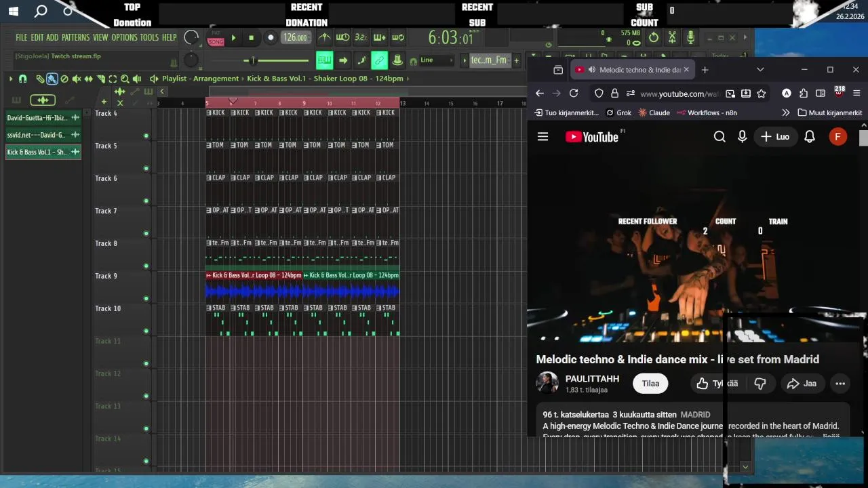
Task: Toggle the PAT/SONG mode switch
Action: [216, 38]
